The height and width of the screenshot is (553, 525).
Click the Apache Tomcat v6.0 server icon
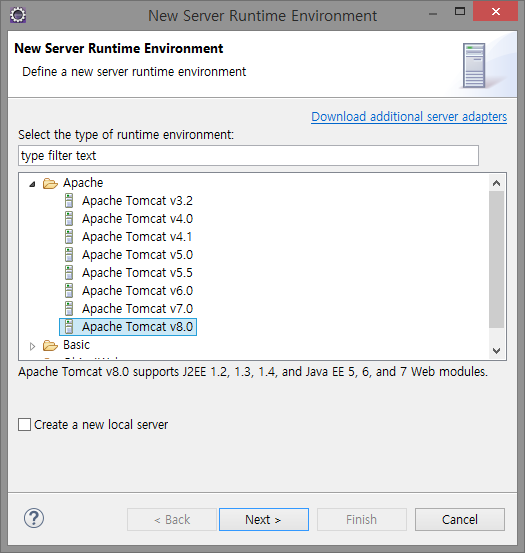click(69, 291)
